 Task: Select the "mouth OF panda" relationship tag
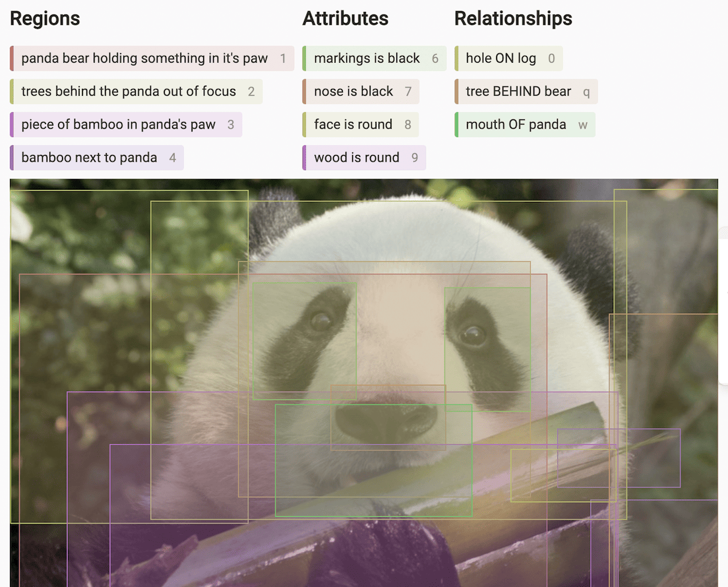tap(524, 124)
